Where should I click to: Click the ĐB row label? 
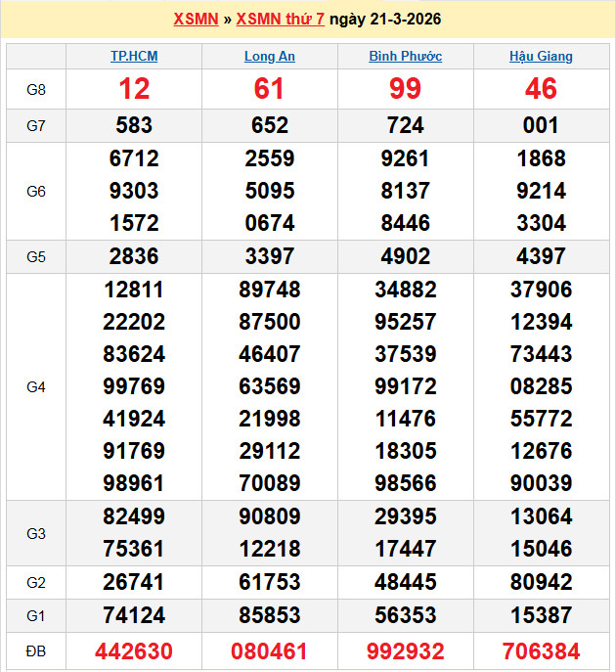coord(36,650)
